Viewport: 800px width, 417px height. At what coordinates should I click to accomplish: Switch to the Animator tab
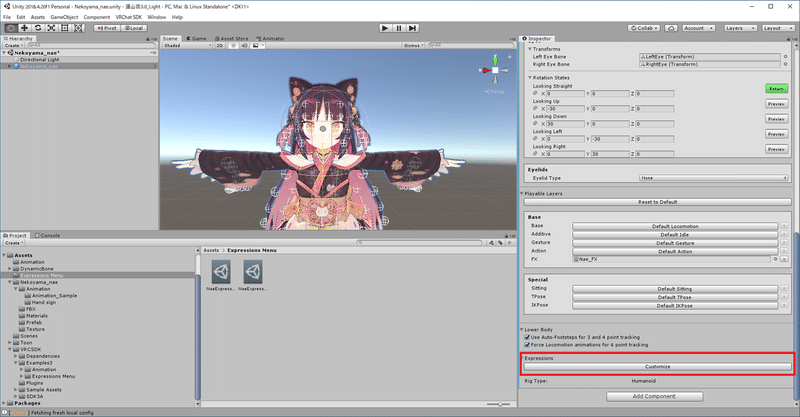[x=270, y=39]
